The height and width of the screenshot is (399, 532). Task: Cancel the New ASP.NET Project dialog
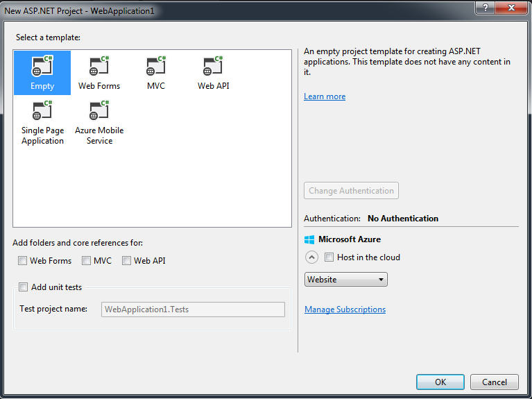point(495,382)
